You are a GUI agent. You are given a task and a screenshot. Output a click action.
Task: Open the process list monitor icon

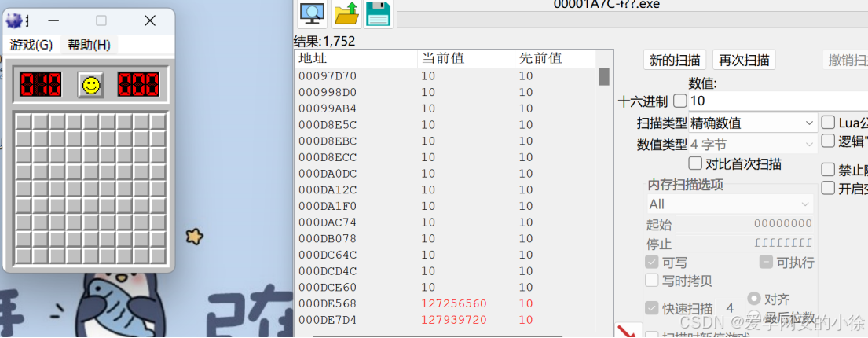point(312,14)
